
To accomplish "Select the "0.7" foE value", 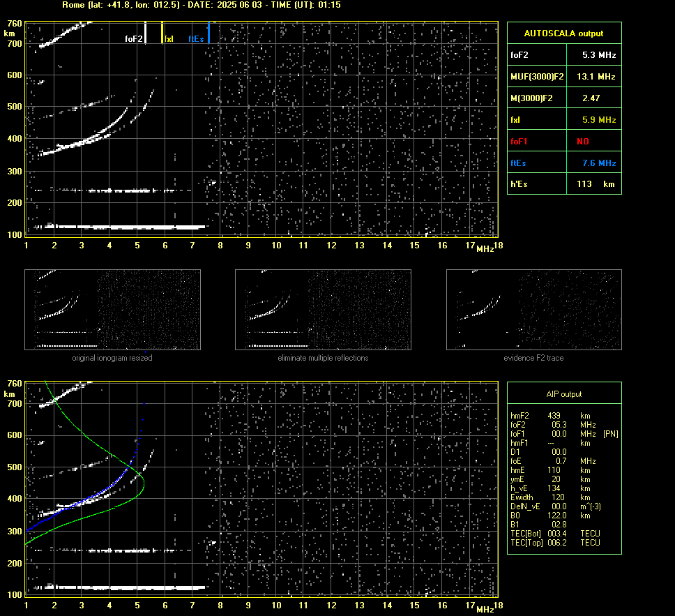I will coord(561,461).
